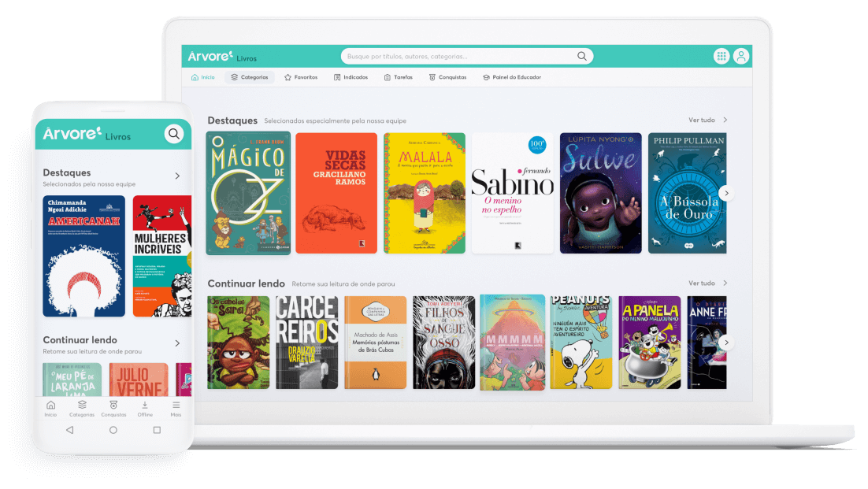Open the Peanuts Snoopy book cover
This screenshot has height=489, width=868.
tap(581, 343)
